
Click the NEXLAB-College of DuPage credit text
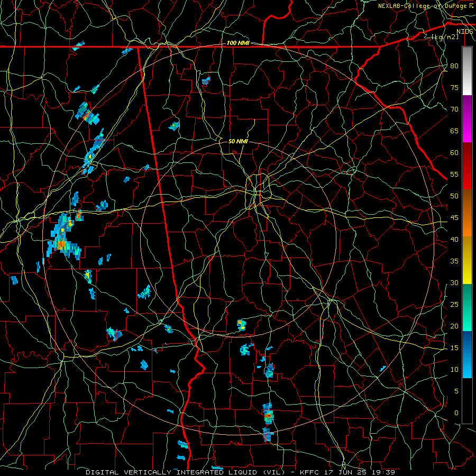[426, 6]
